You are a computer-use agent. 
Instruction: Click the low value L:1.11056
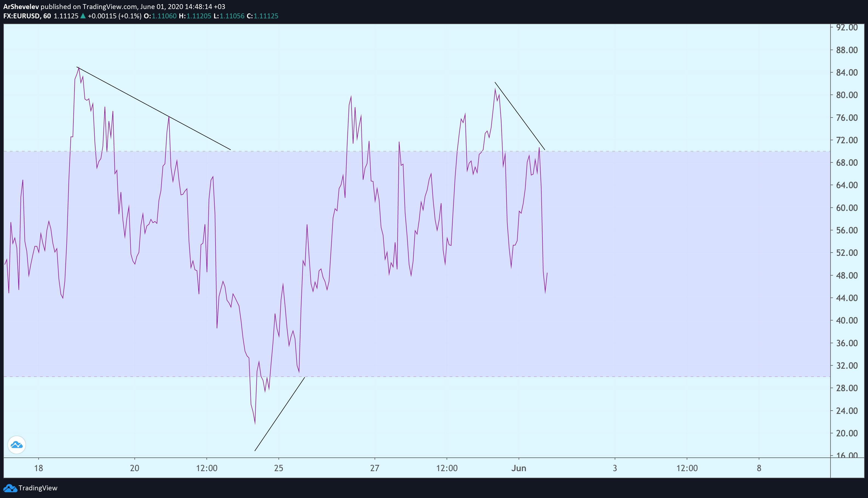[x=229, y=16]
